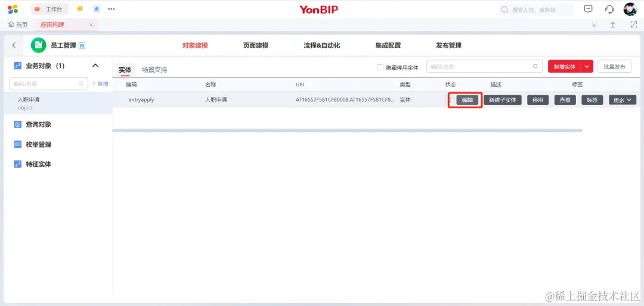This screenshot has height=306, width=644.
Task: Select the 应用构建 tab
Action: [x=52, y=24]
